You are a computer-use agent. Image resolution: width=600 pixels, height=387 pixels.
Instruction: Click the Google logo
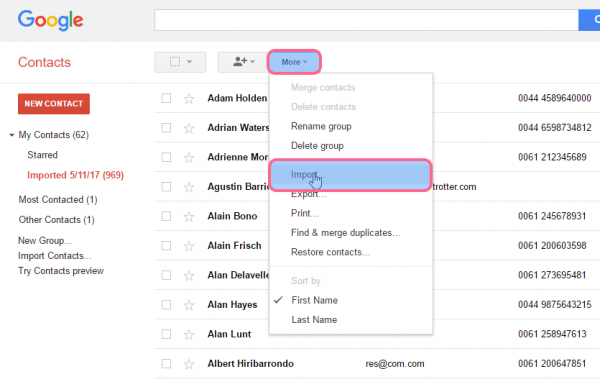point(51,20)
